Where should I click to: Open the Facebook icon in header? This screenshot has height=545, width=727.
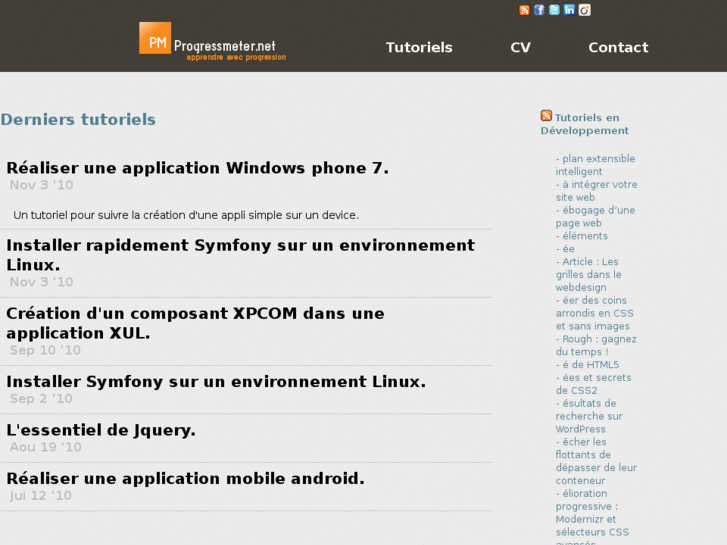point(539,10)
